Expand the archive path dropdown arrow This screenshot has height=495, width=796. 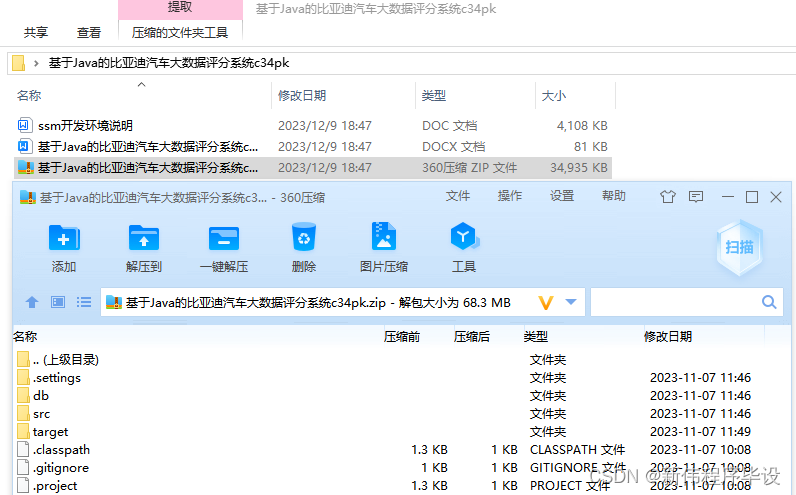click(571, 302)
